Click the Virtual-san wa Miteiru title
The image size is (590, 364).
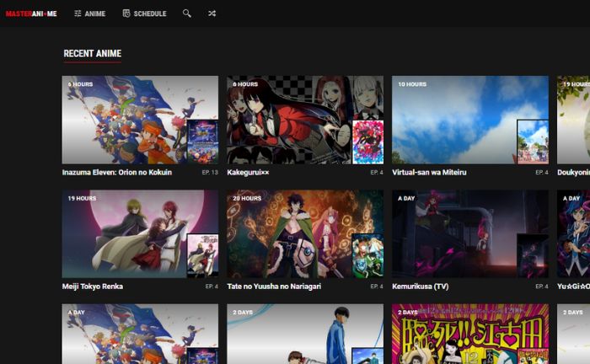429,172
